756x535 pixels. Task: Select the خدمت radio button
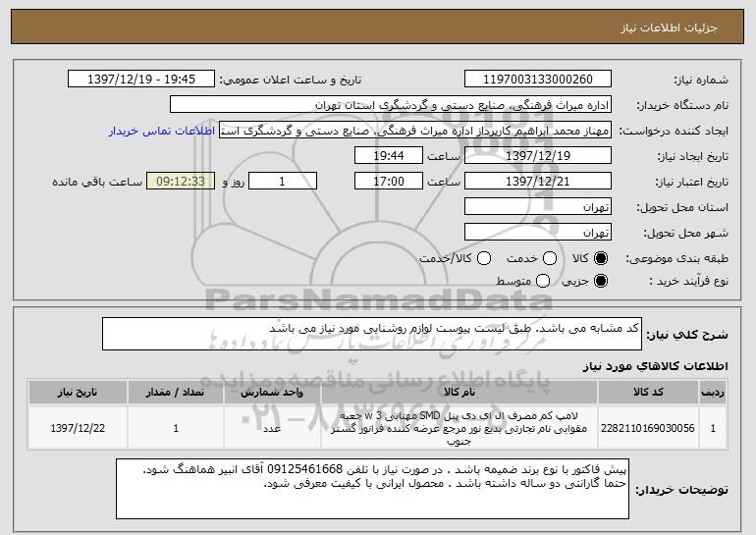pyautogui.click(x=550, y=258)
